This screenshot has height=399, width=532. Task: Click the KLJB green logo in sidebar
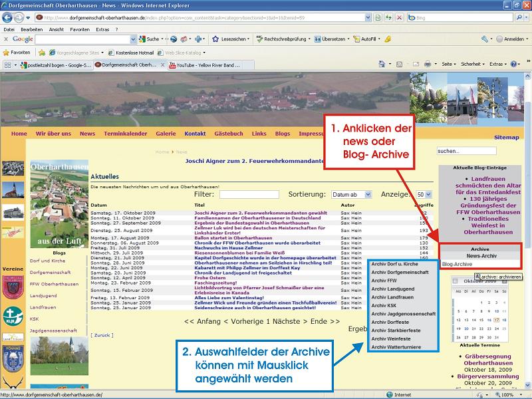(13, 317)
